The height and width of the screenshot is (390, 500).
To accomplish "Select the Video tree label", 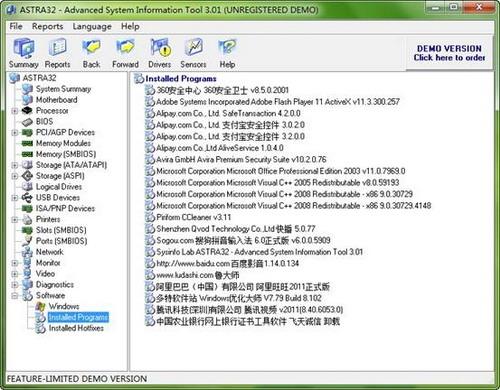I will (x=45, y=274).
